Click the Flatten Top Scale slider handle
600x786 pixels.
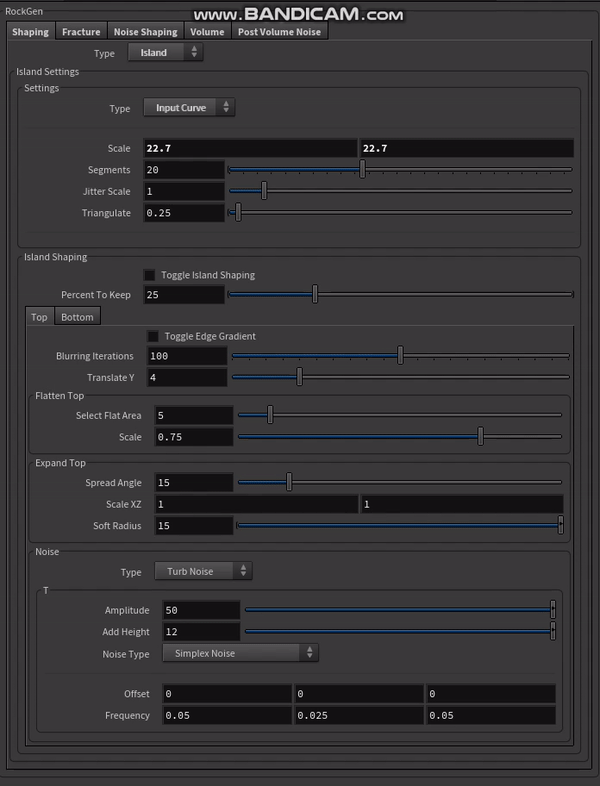[x=481, y=437]
